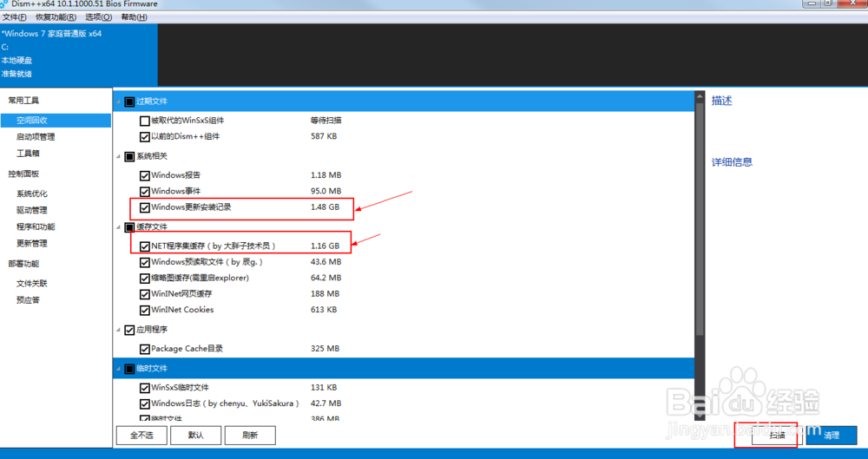Click the 刷新 button
The width and height of the screenshot is (868, 459).
[x=250, y=436]
